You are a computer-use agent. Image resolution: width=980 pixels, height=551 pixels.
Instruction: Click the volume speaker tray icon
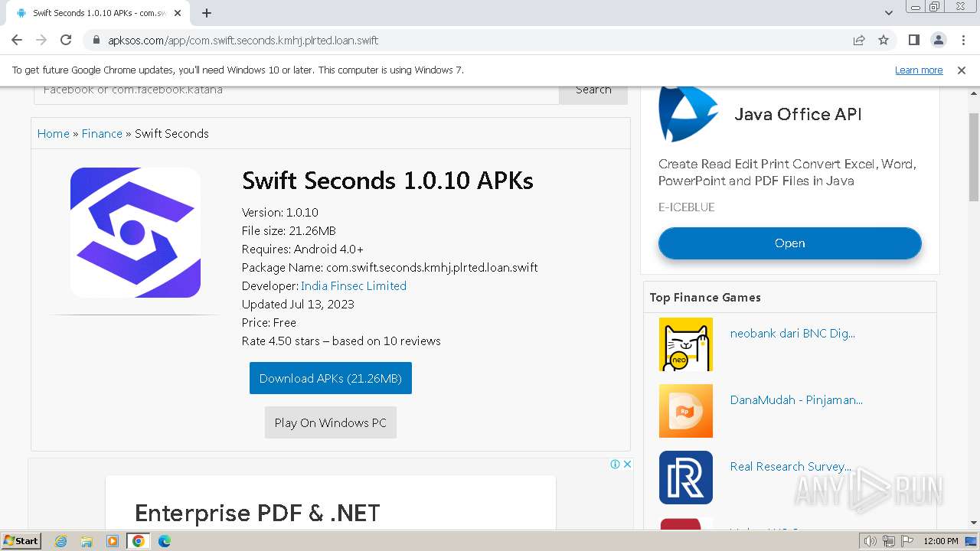[x=871, y=541]
